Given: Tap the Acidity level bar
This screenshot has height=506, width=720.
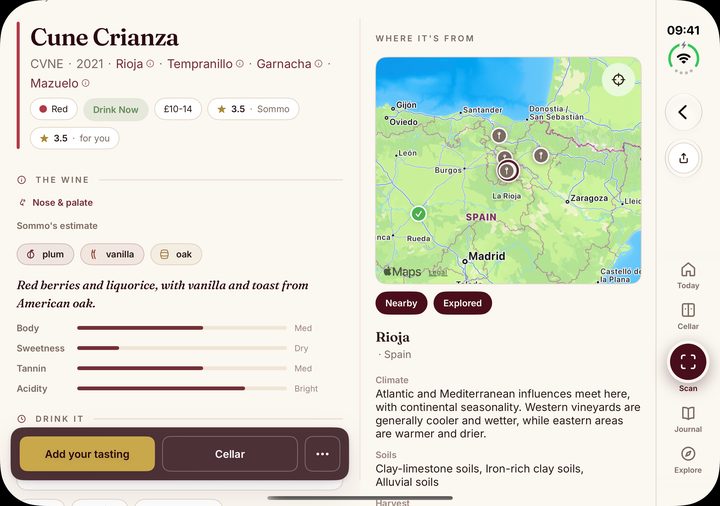Looking at the screenshot, I should (x=182, y=388).
